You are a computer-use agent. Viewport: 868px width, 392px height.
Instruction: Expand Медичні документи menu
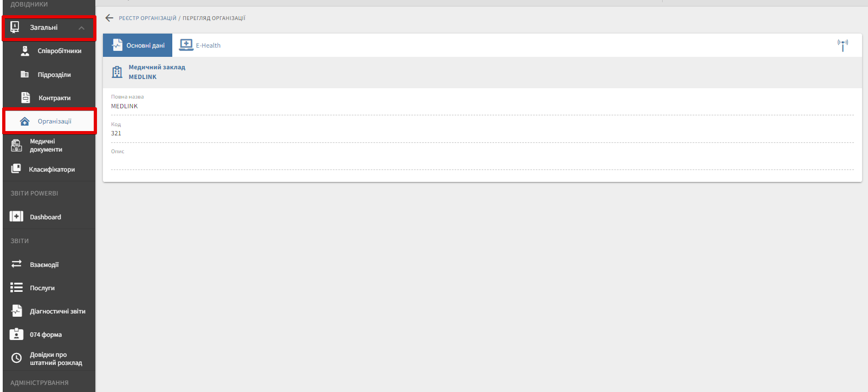[46, 145]
